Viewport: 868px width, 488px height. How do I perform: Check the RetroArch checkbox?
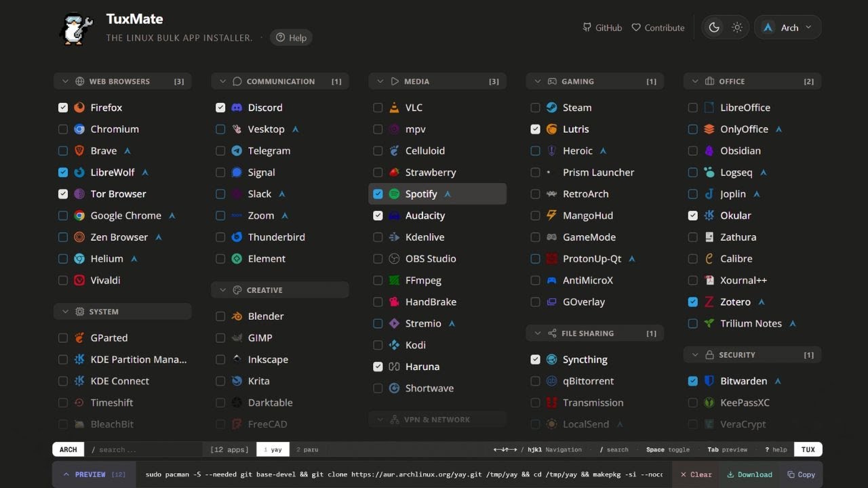[x=535, y=194]
